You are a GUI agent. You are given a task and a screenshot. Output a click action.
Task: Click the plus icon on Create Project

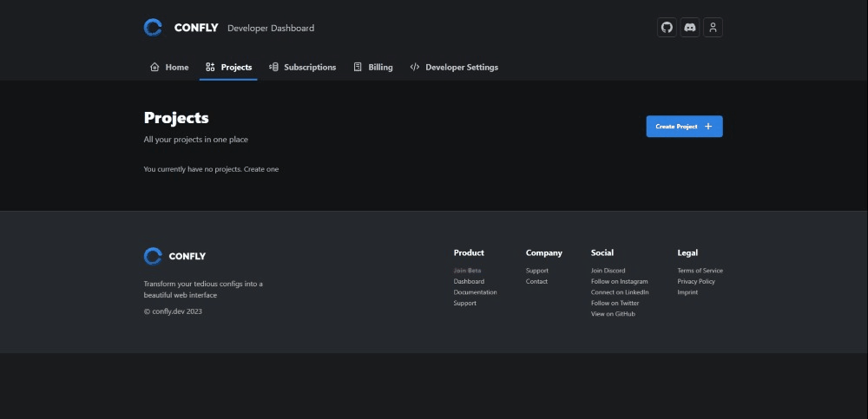pyautogui.click(x=708, y=127)
